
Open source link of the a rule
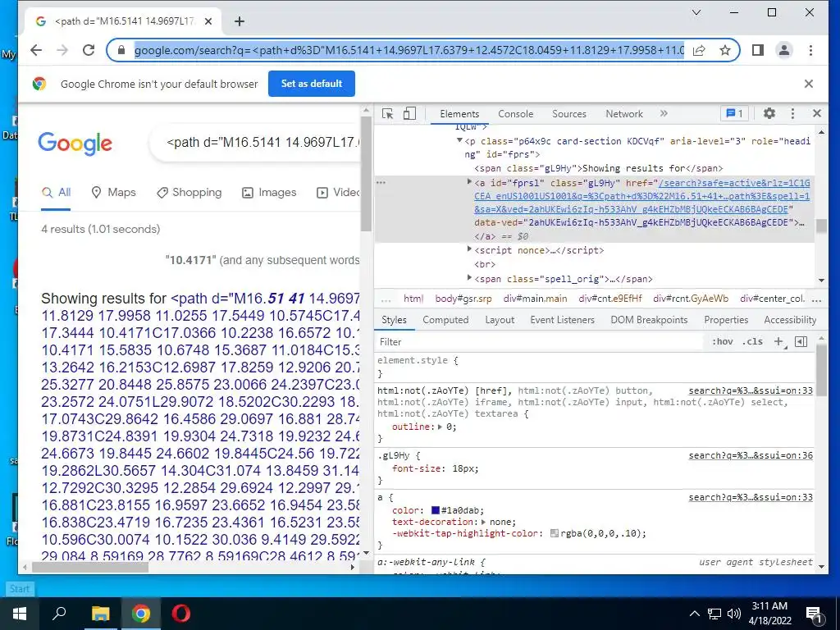pyautogui.click(x=751, y=498)
